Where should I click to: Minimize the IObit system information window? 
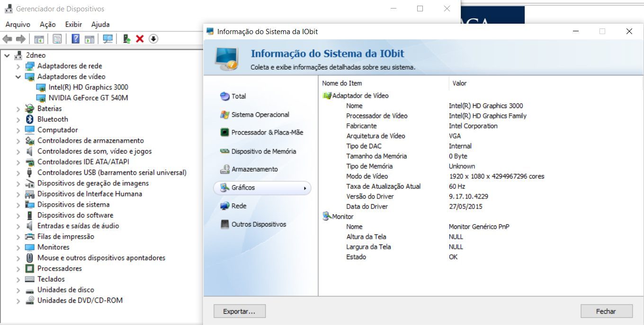click(x=576, y=31)
